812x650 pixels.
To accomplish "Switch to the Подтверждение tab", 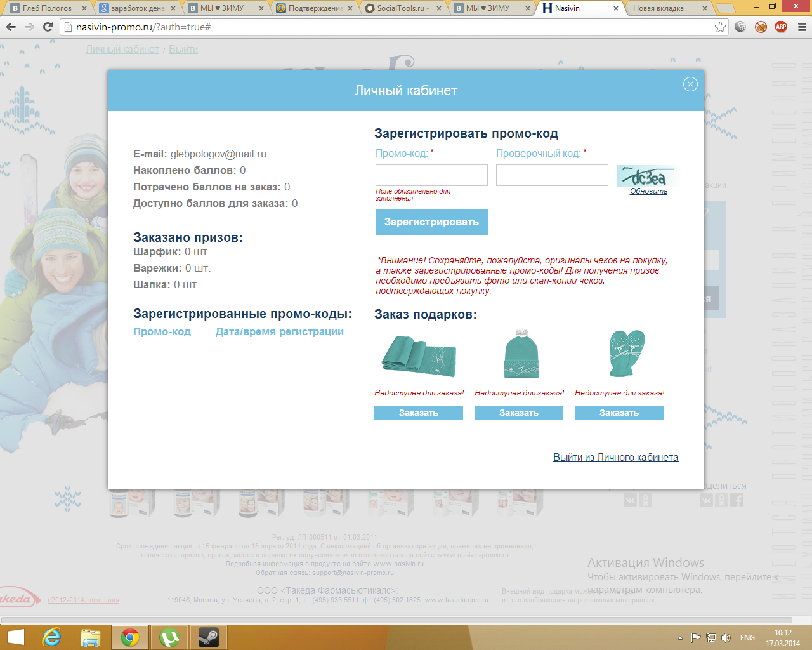I will [x=314, y=8].
